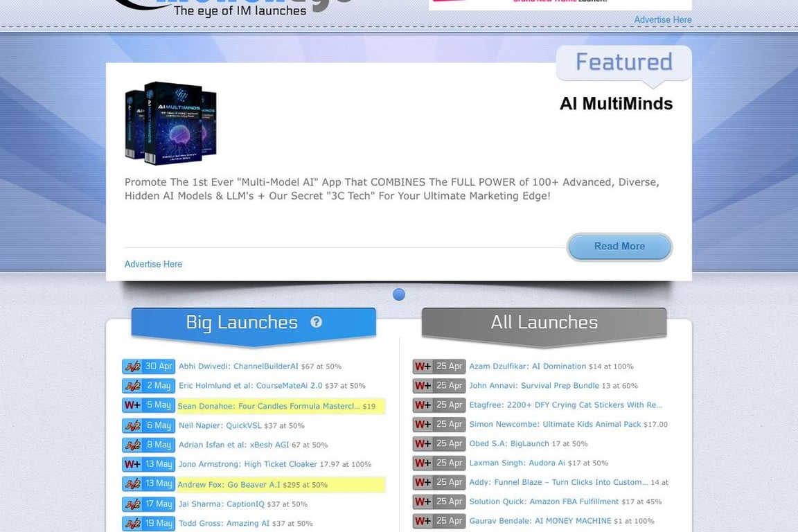This screenshot has width=798, height=532.
Task: Click the W+ icon beside AI MONEY MACHINE
Action: pos(423,522)
